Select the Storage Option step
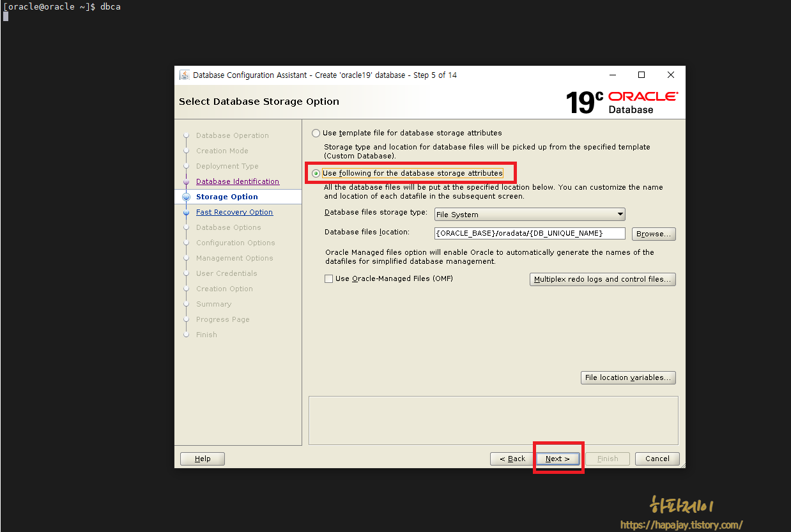The width and height of the screenshot is (791, 532). [x=227, y=197]
